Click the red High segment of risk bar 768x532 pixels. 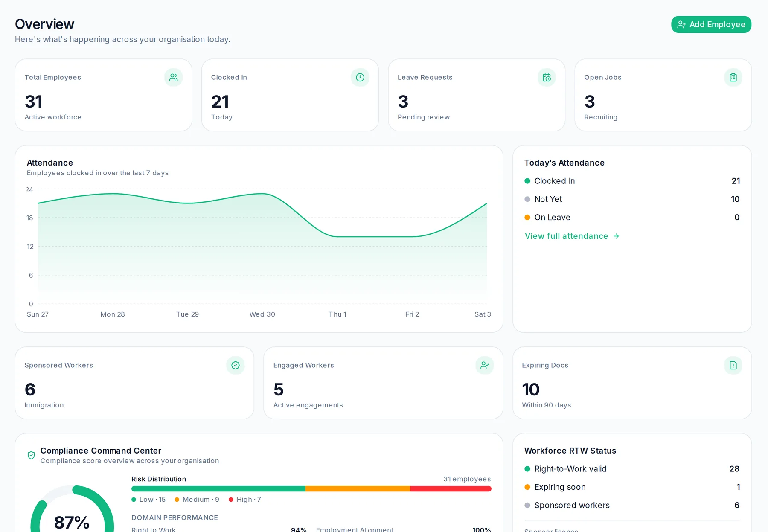(451, 489)
